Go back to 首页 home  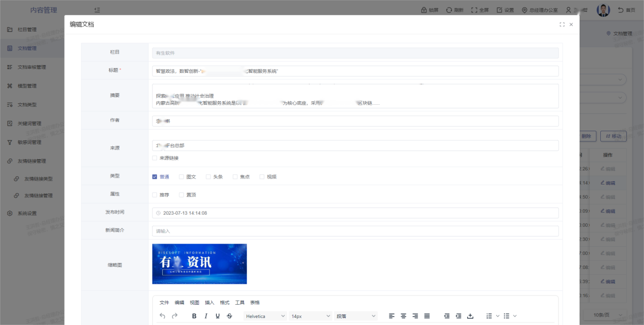point(626,10)
